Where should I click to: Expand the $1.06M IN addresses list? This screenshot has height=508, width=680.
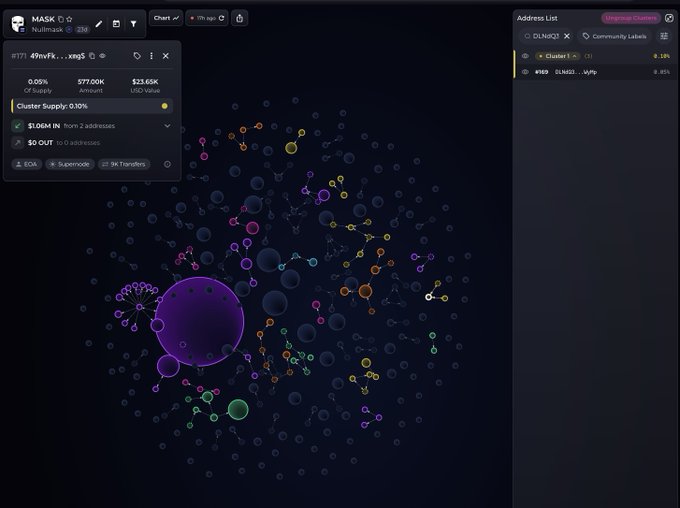coord(167,126)
